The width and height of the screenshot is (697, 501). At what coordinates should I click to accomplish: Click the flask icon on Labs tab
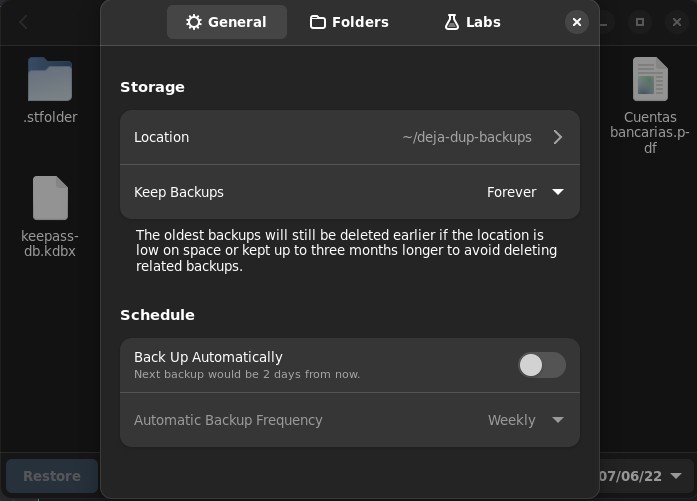(452, 22)
